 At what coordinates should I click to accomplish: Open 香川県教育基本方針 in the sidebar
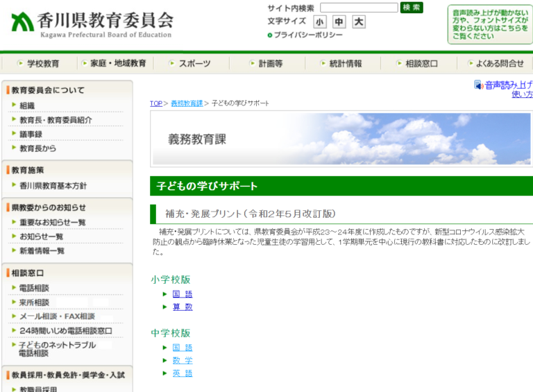click(x=53, y=186)
